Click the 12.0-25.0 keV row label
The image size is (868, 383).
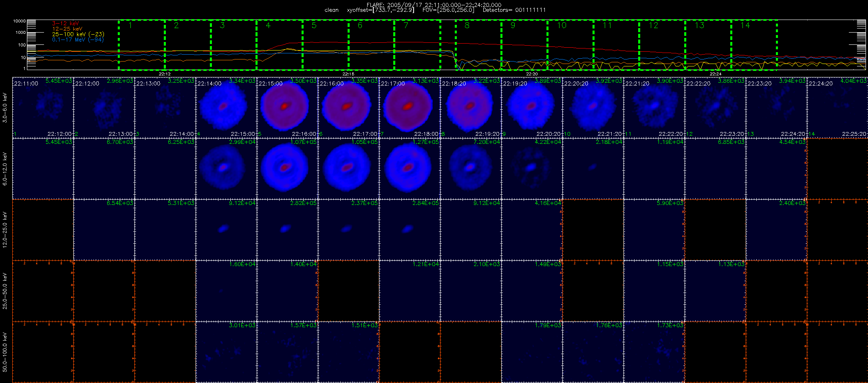[x=5, y=230]
